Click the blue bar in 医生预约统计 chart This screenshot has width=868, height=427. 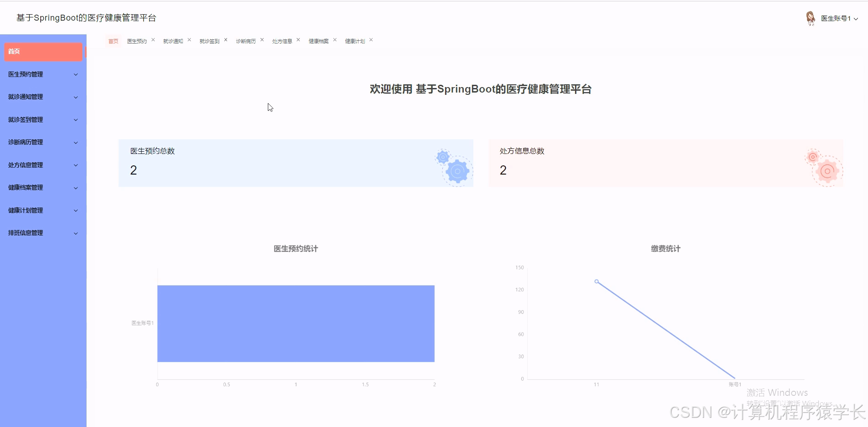[x=296, y=323]
